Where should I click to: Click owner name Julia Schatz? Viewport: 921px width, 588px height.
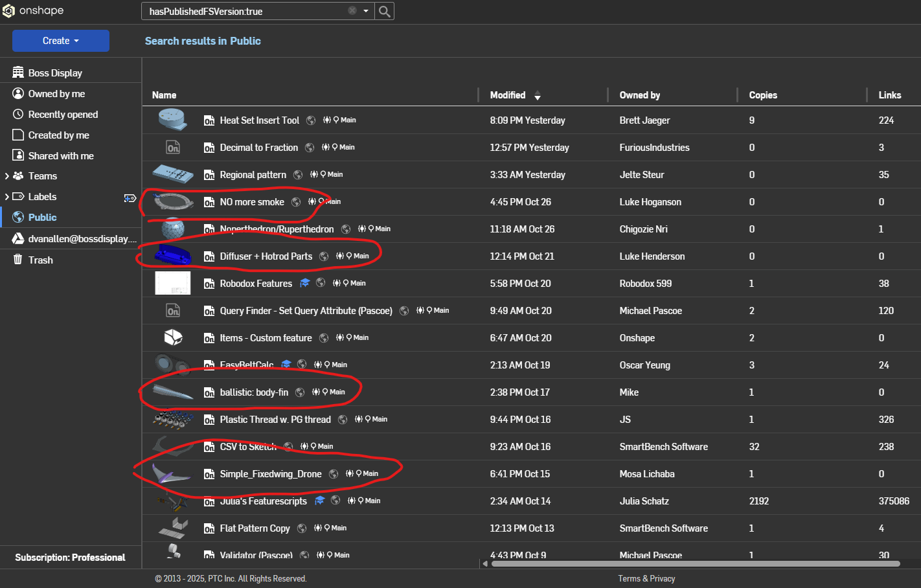(x=644, y=501)
